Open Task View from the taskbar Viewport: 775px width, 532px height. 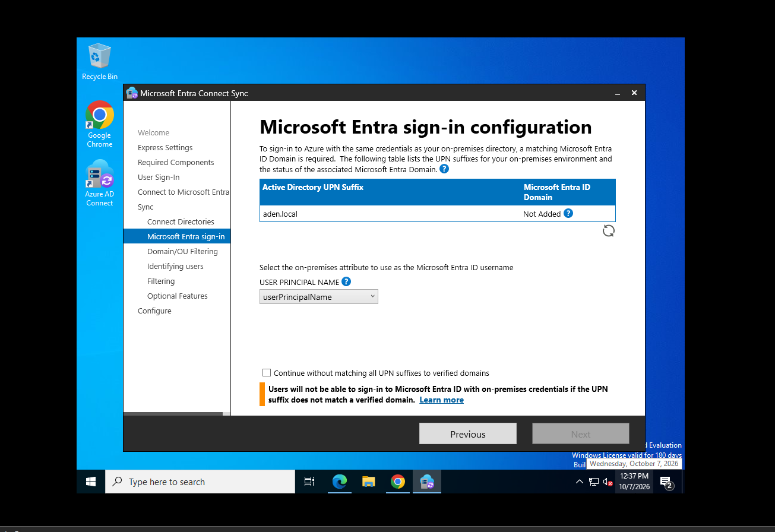click(309, 482)
